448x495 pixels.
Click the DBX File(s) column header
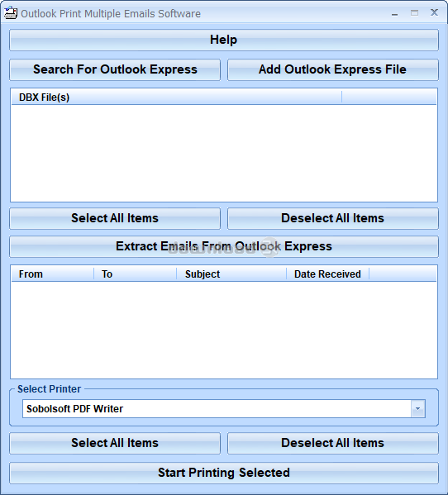pos(176,98)
